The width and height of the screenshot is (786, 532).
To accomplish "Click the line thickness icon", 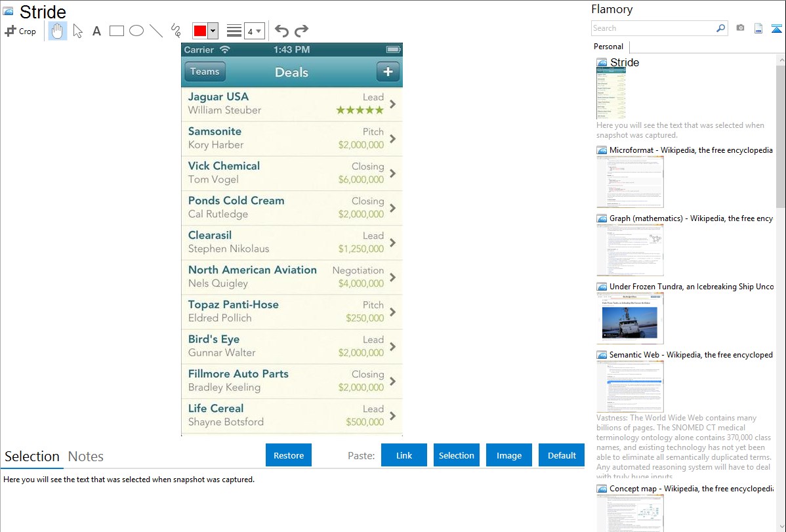I will 234,31.
